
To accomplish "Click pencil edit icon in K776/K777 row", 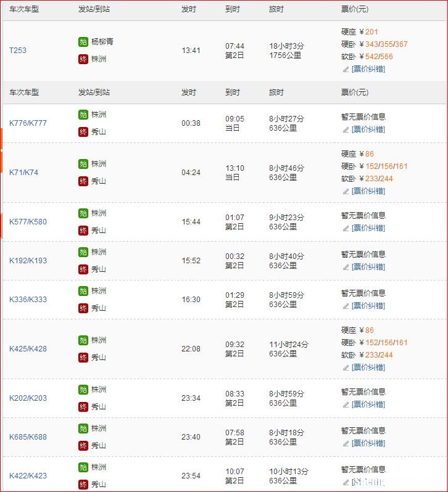I will pyautogui.click(x=346, y=129).
